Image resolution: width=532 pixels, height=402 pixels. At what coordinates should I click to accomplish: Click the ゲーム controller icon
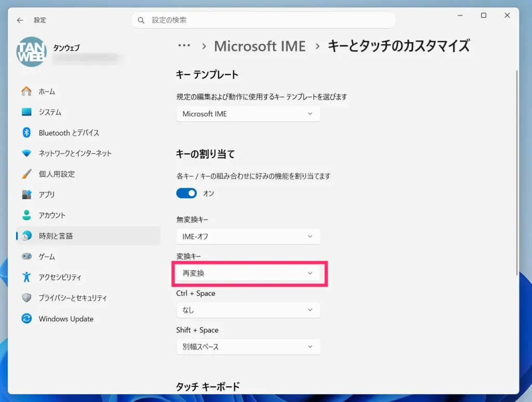tap(26, 256)
